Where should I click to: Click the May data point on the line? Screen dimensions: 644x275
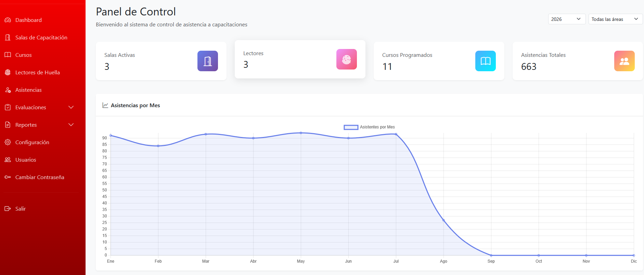pos(301,133)
